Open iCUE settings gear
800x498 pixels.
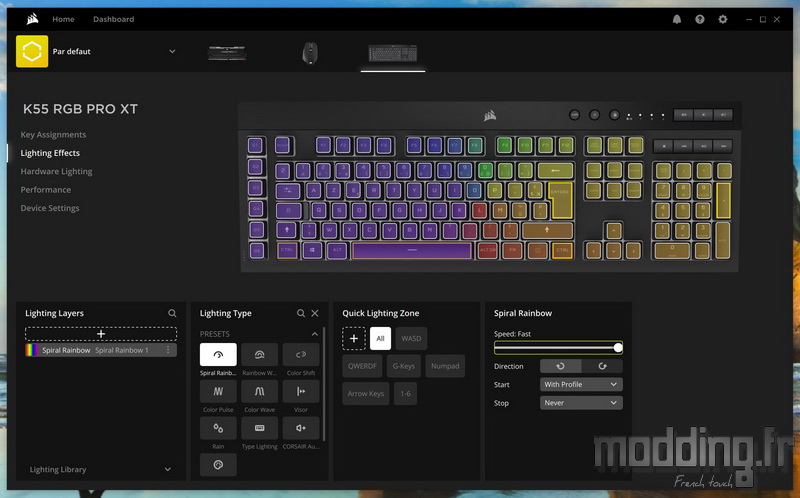point(722,19)
